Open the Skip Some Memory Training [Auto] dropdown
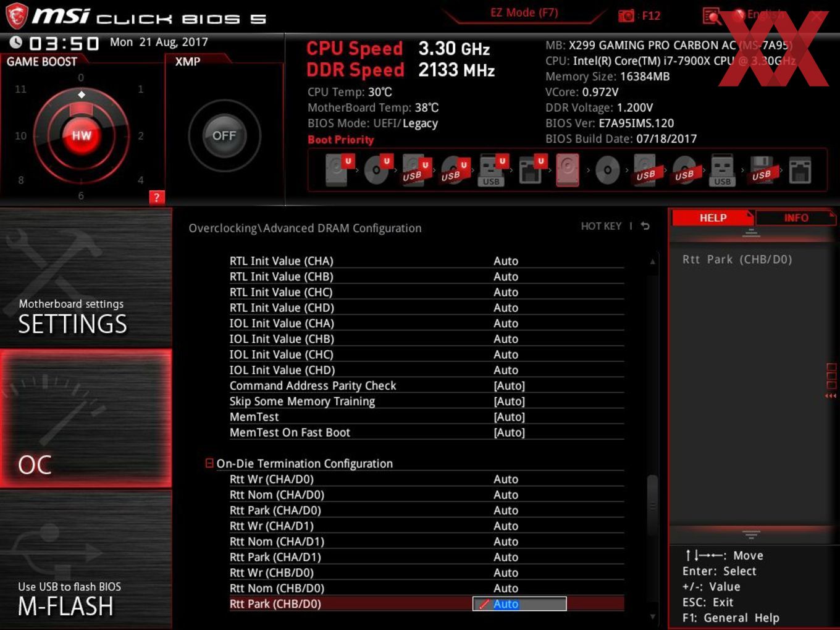This screenshot has width=840, height=630. point(510,401)
